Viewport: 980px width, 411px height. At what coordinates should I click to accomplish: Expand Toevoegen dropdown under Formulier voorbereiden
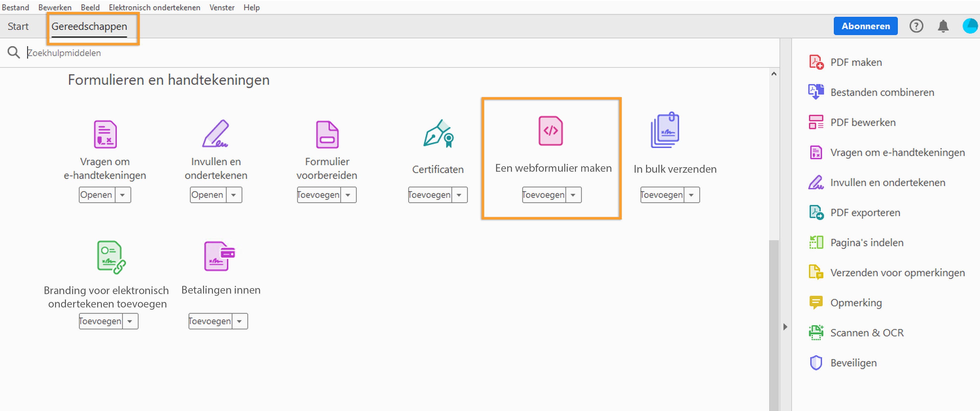[x=348, y=195]
